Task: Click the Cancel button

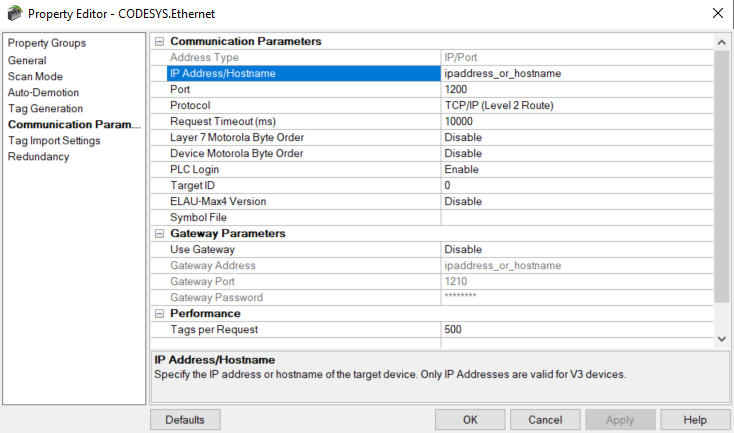Action: click(545, 419)
